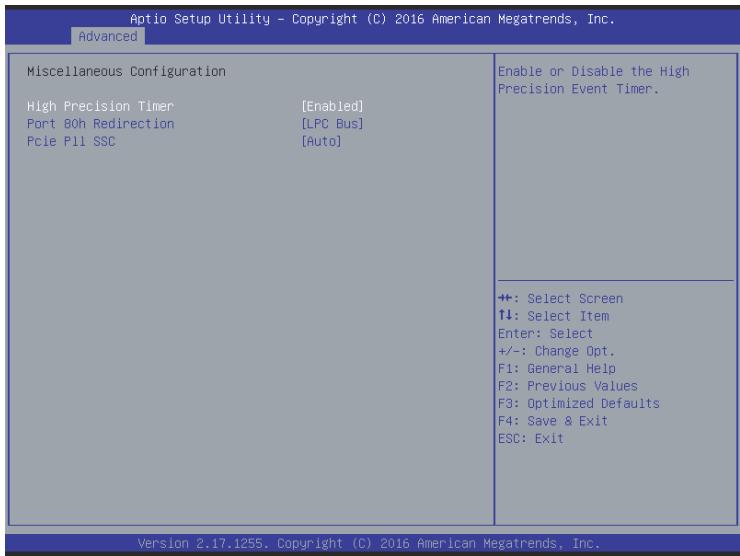Select the High Precision Timer setting
This screenshot has width=740, height=556.
[101, 106]
